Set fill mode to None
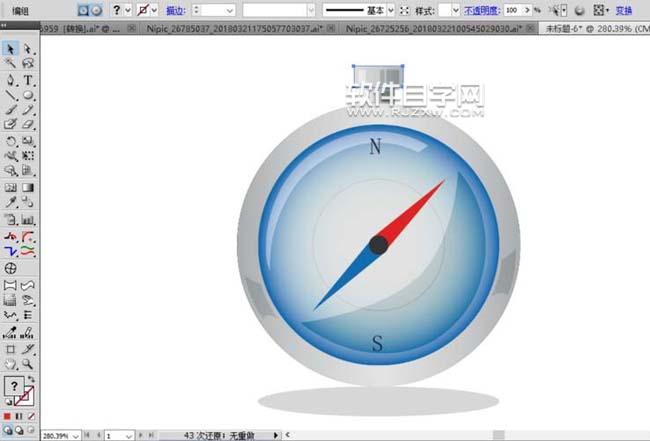The height and width of the screenshot is (441, 650). coord(31,416)
